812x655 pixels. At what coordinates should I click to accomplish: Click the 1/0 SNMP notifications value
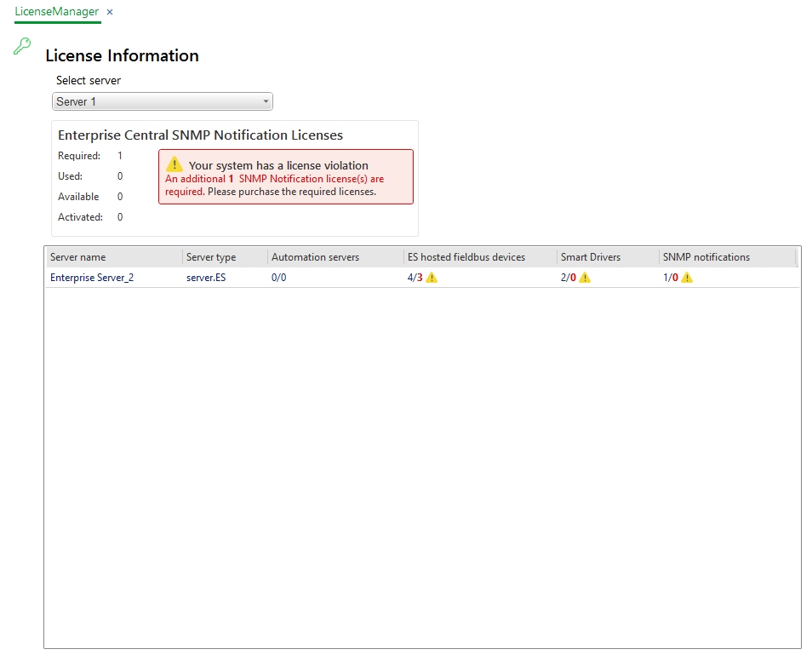click(670, 278)
